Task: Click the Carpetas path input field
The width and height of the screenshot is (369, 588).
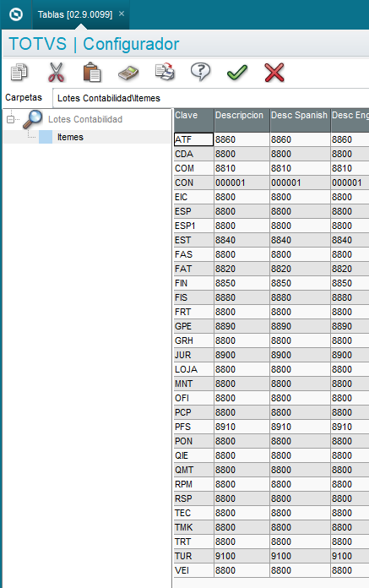Action: 210,98
